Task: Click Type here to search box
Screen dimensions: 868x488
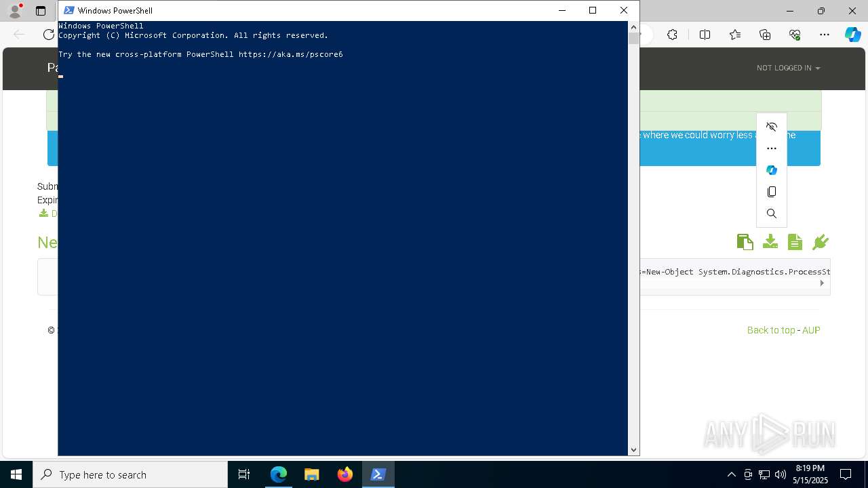Action: click(130, 474)
